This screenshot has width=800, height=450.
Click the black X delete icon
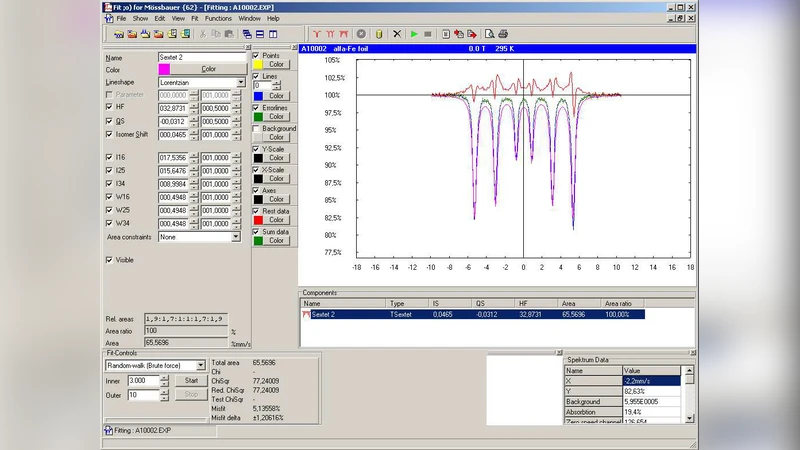397,33
